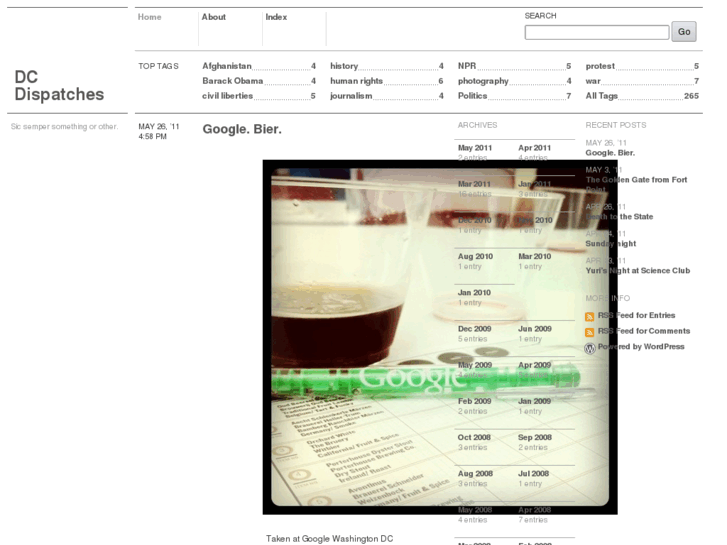The image size is (727, 545).
Task: Open the Jan 2009 archive
Action: click(534, 401)
